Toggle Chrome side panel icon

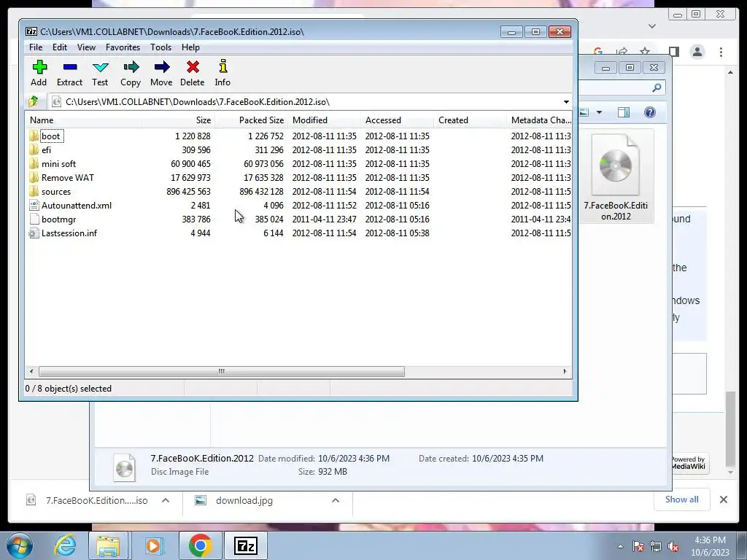[673, 52]
